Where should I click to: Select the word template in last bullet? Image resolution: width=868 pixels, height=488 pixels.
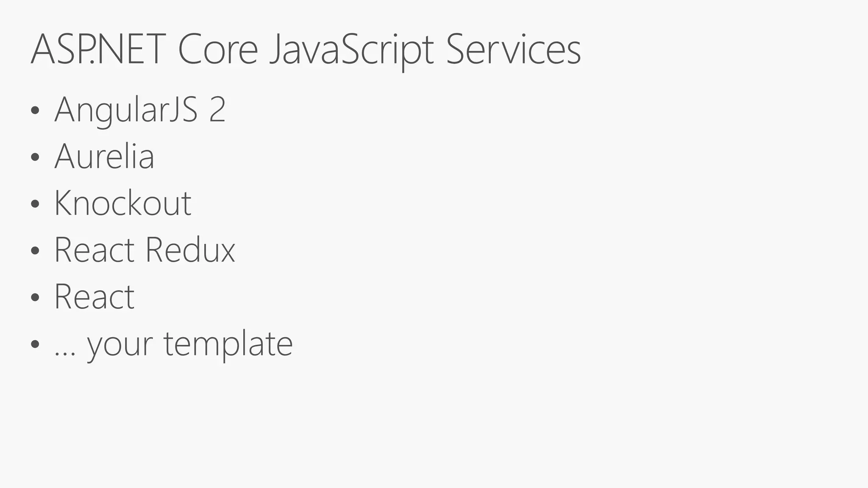(x=228, y=344)
